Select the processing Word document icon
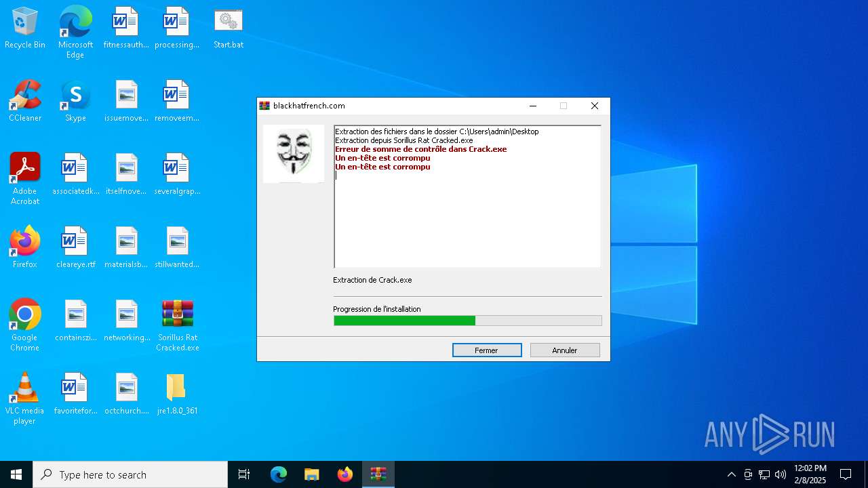This screenshot has height=488, width=868. (x=177, y=28)
